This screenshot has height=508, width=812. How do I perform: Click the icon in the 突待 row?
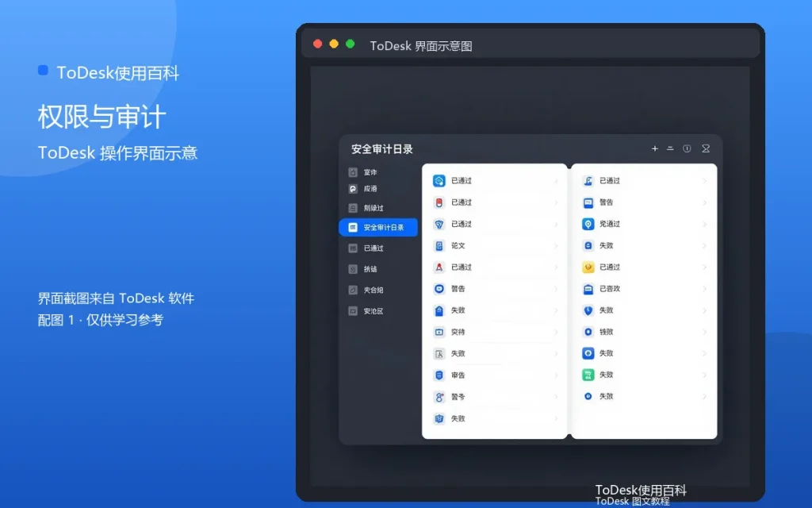(439, 333)
